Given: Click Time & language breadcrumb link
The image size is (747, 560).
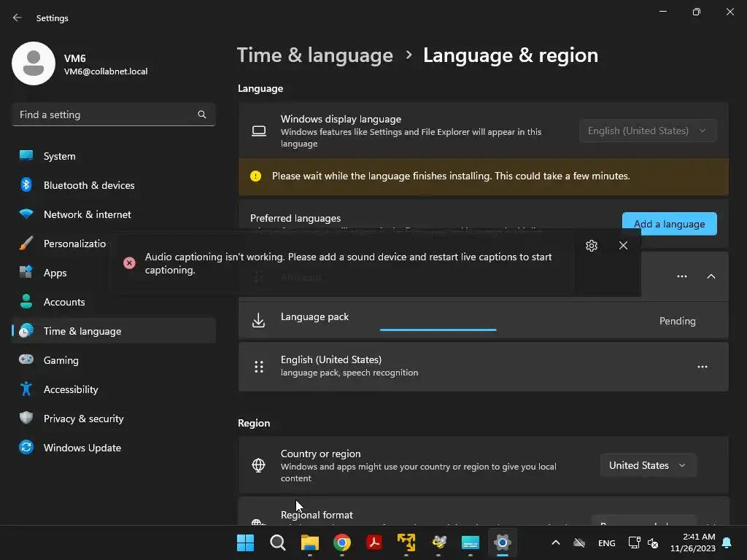Looking at the screenshot, I should click(315, 55).
